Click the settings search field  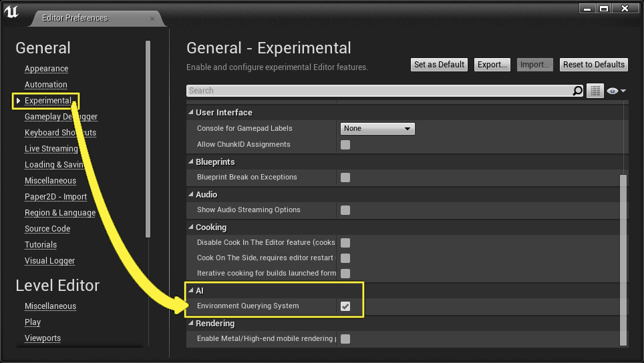point(378,91)
